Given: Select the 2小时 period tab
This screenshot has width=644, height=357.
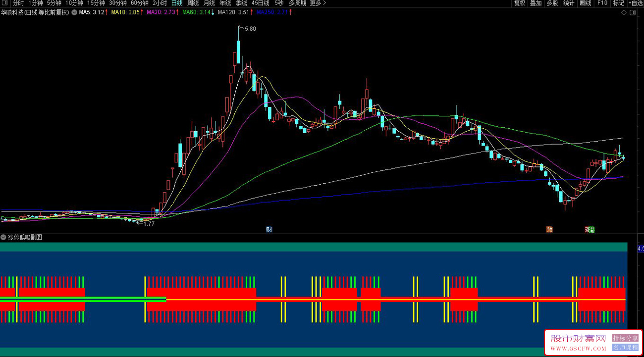Looking at the screenshot, I should click(x=160, y=3).
